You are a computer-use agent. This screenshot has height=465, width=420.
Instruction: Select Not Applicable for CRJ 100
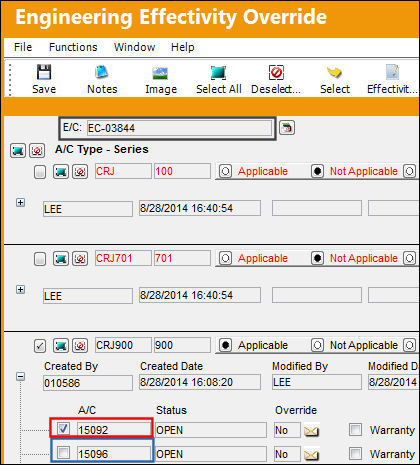pyautogui.click(x=317, y=171)
